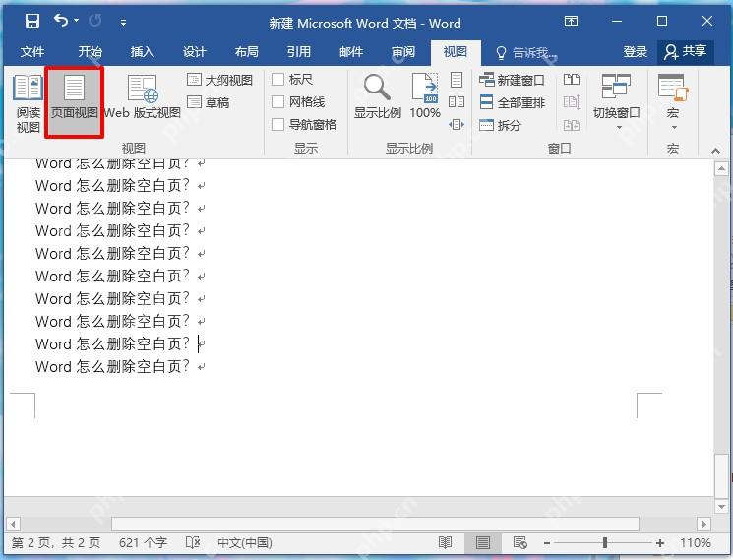Click the Read Mode status bar icon
The width and height of the screenshot is (733, 560).
click(446, 542)
